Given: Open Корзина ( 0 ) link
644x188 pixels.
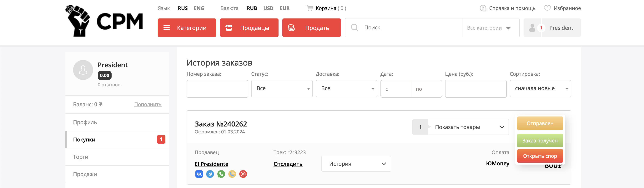Looking at the screenshot, I should coord(331,8).
